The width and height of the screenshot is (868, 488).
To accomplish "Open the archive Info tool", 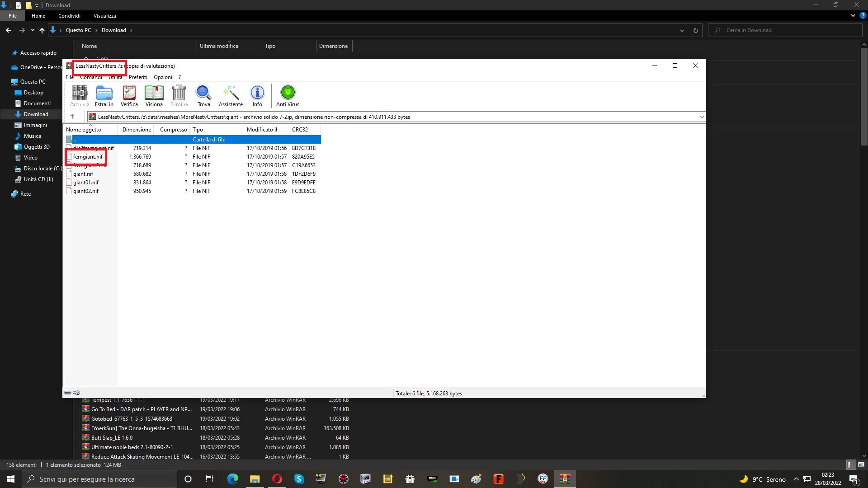I will coord(257,96).
